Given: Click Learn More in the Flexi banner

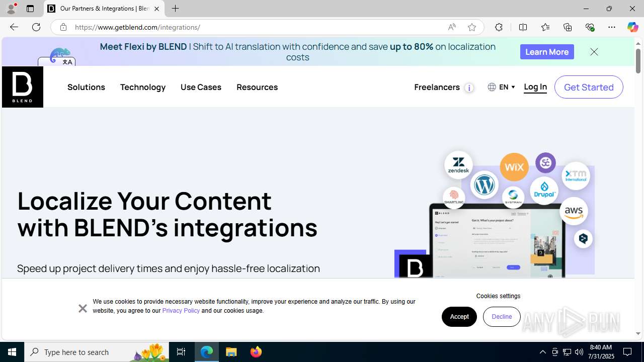Looking at the screenshot, I should coord(547,52).
